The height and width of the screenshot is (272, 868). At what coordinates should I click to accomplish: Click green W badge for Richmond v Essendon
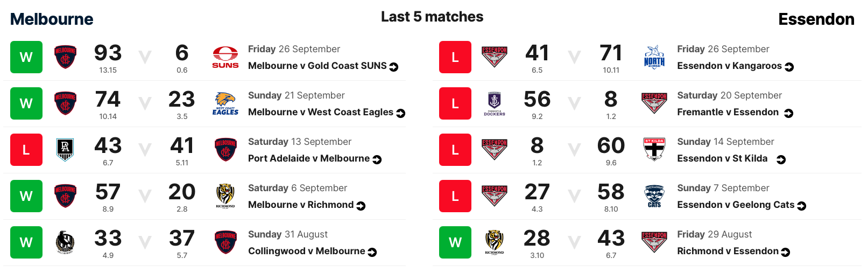[x=455, y=242]
